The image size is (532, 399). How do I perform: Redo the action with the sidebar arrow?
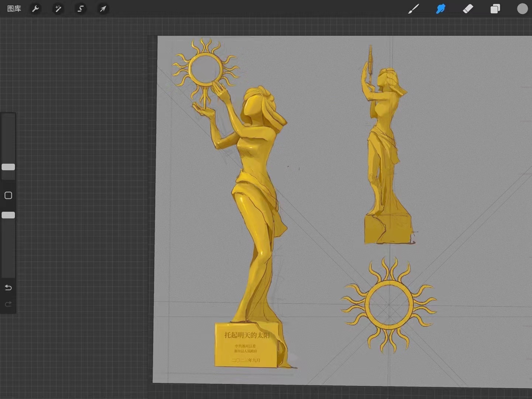tap(8, 304)
